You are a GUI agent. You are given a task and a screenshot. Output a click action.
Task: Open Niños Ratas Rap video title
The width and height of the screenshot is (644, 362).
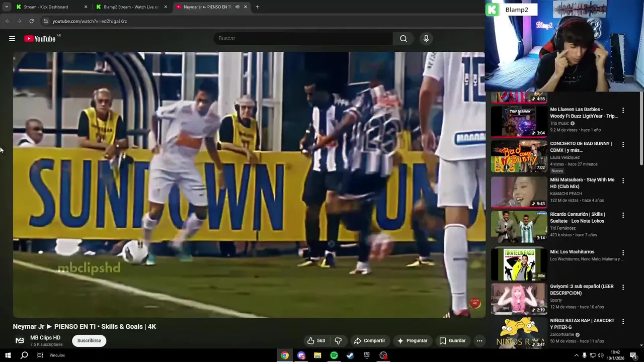pos(582,324)
